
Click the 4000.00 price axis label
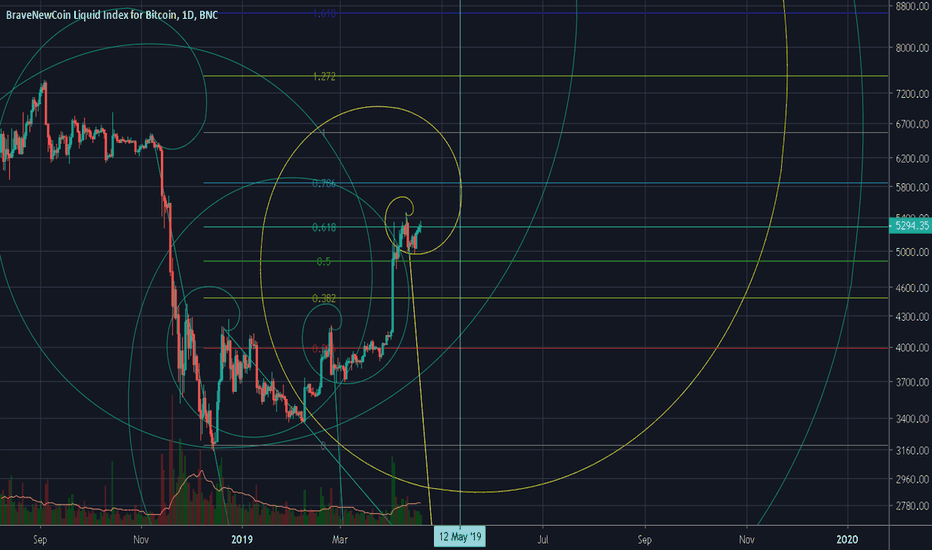tap(912, 348)
